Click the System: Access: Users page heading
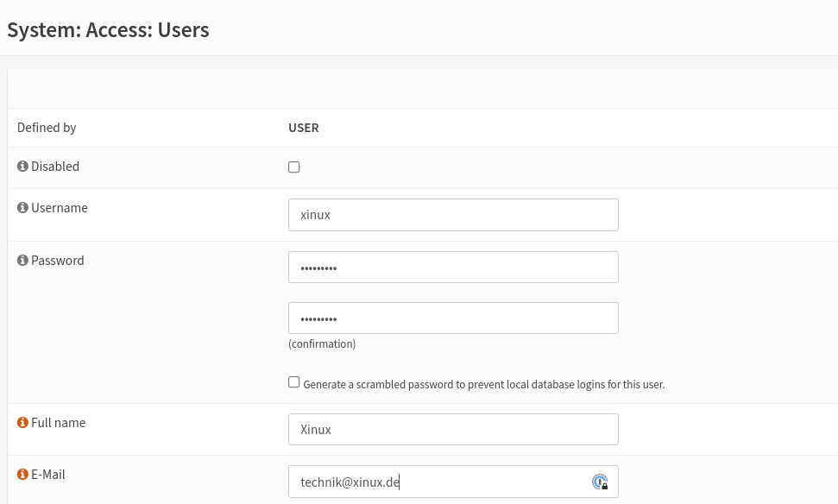 108,30
